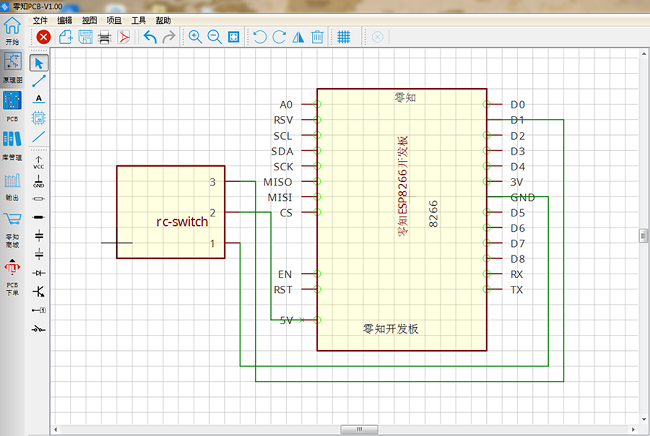The image size is (650, 436).
Task: Place a switch symbol
Action: (39, 329)
